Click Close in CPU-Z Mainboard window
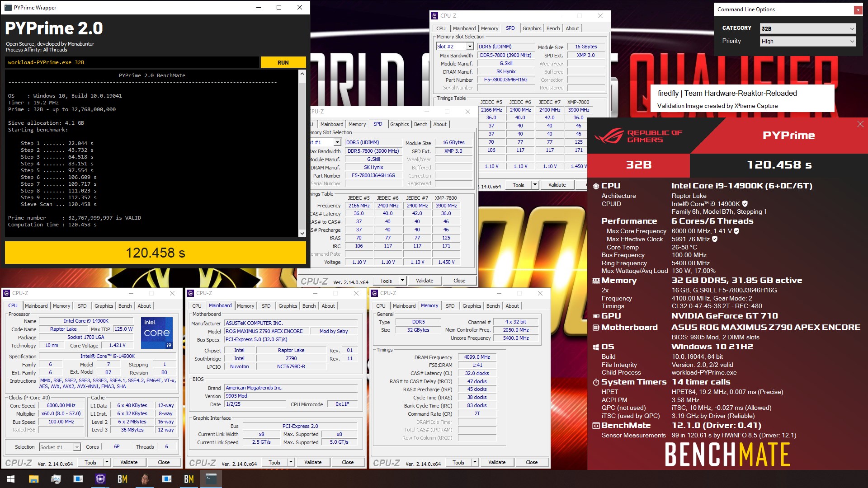This screenshot has height=488, width=868. [348, 462]
